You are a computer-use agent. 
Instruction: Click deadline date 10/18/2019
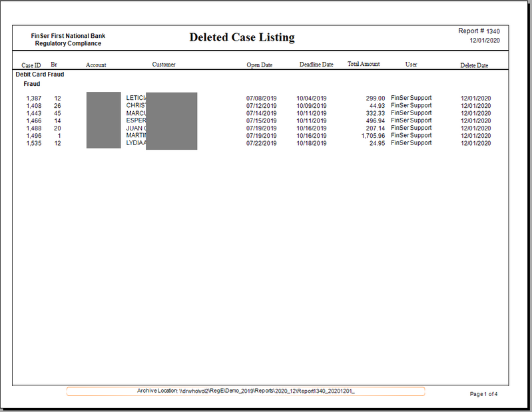(312, 143)
